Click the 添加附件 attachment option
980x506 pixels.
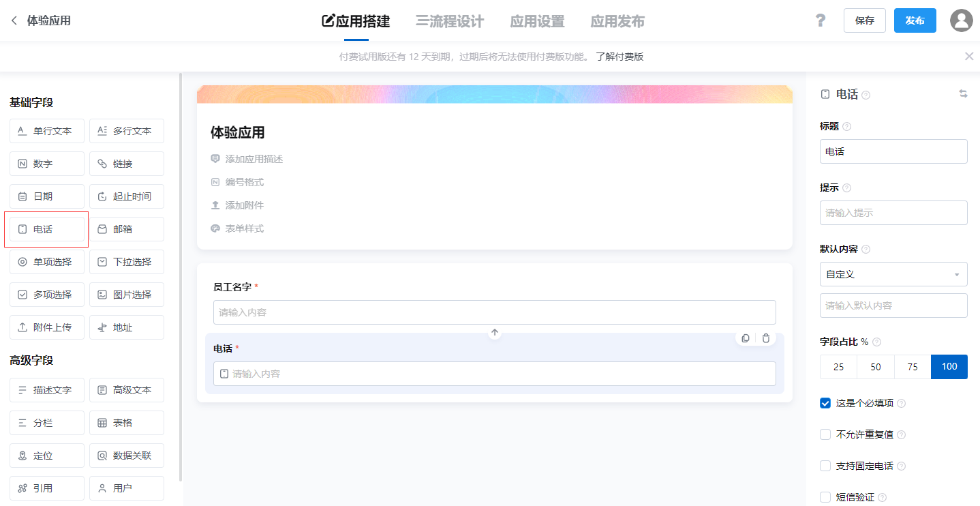245,205
